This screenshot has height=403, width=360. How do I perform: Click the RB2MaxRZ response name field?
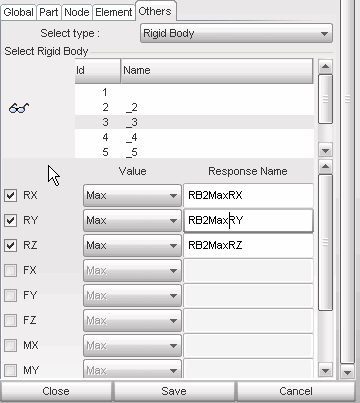248,245
